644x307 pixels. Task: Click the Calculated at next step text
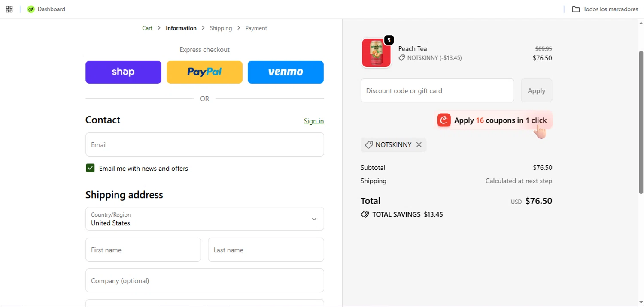point(519,181)
